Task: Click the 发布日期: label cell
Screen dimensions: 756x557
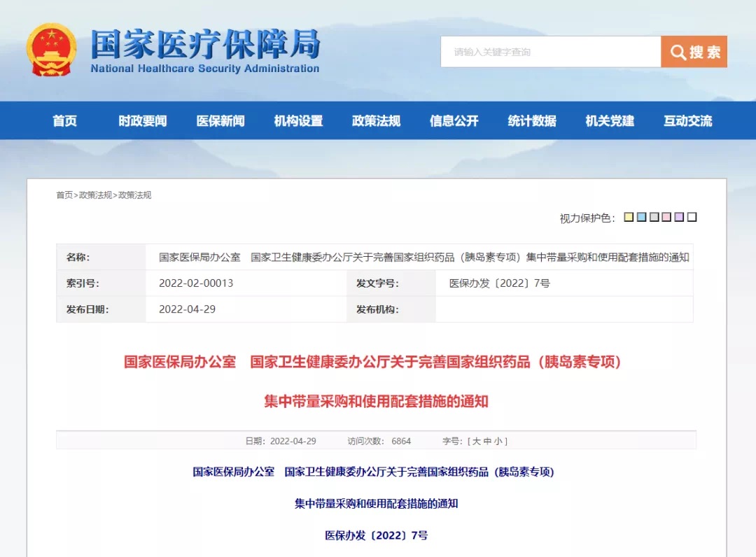Action: [101, 309]
